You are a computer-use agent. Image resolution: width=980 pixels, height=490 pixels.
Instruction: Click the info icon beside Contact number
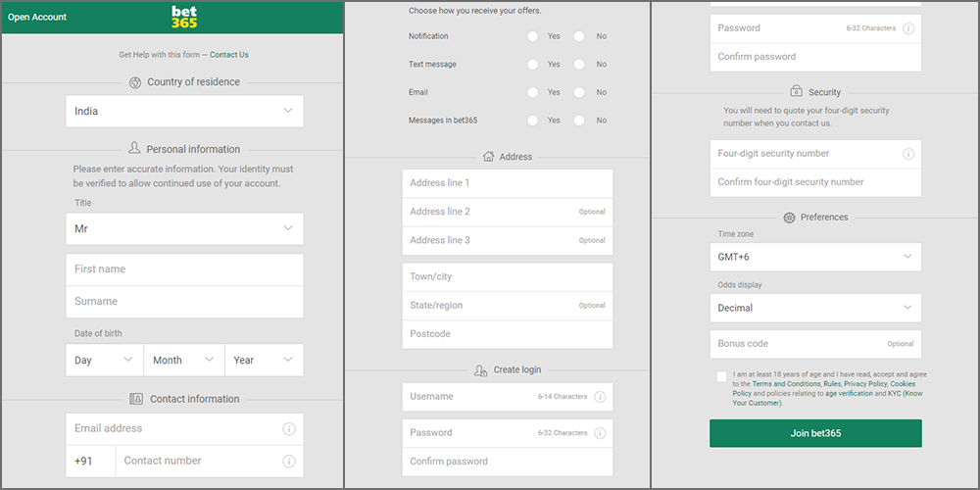(289, 462)
